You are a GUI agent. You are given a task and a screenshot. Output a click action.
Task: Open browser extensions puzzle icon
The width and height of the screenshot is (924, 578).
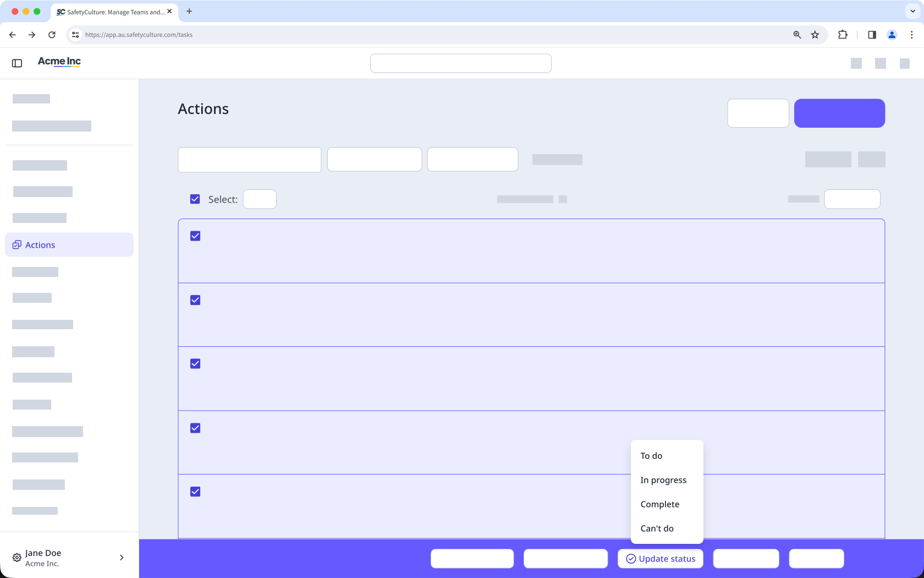tap(843, 35)
